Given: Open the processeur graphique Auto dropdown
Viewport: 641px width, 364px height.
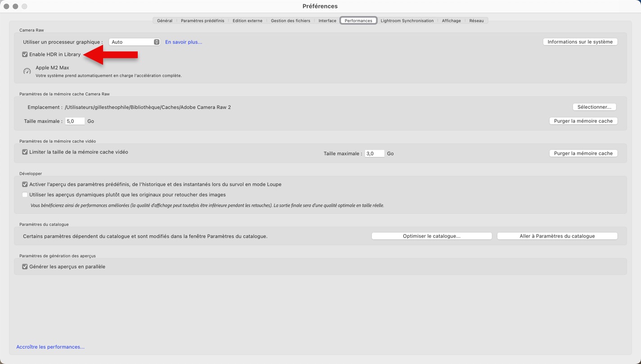Looking at the screenshot, I should pyautogui.click(x=135, y=42).
